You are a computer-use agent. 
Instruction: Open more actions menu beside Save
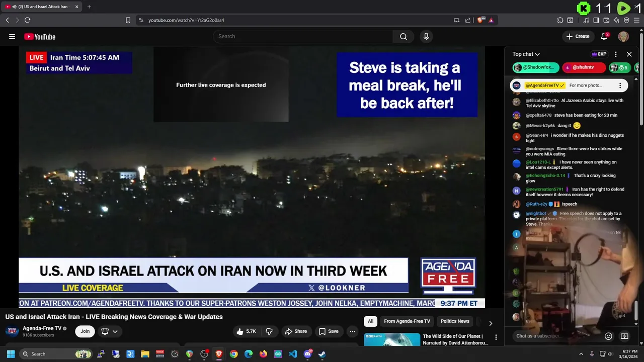(352, 331)
